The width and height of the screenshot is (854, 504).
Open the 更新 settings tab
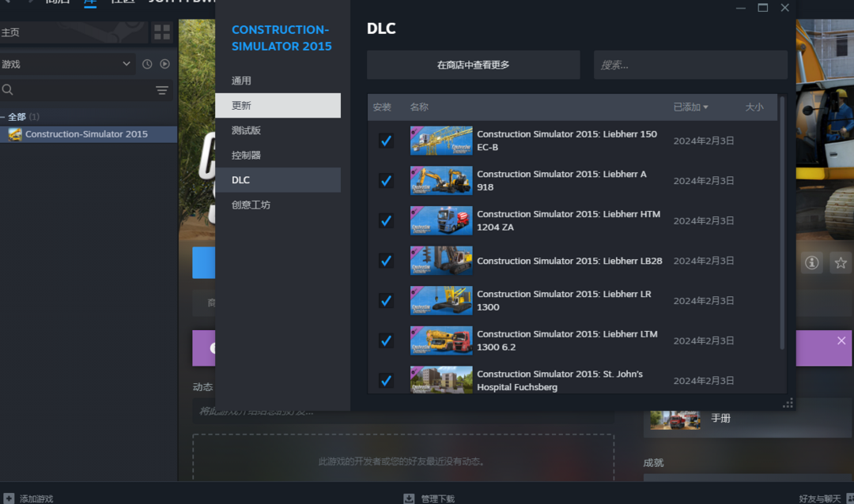click(278, 106)
